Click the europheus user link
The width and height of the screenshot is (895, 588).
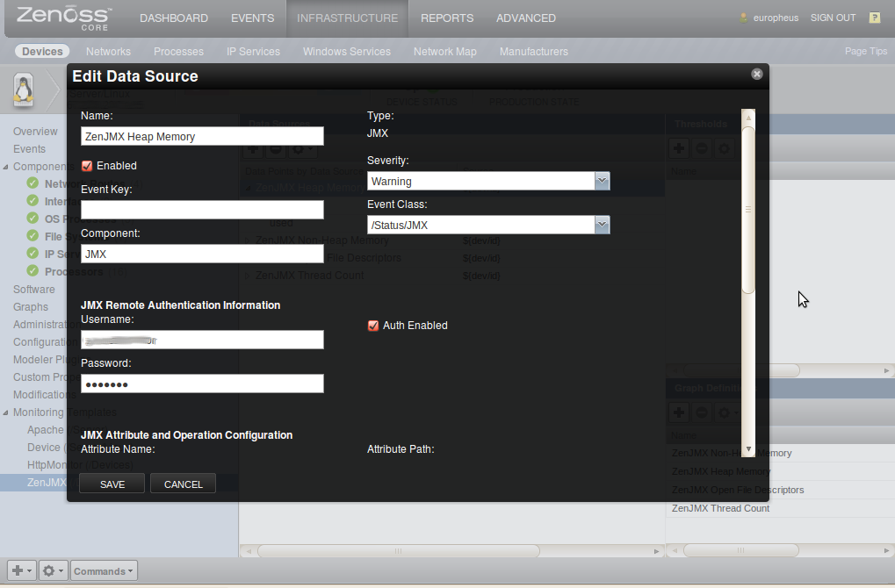point(776,18)
